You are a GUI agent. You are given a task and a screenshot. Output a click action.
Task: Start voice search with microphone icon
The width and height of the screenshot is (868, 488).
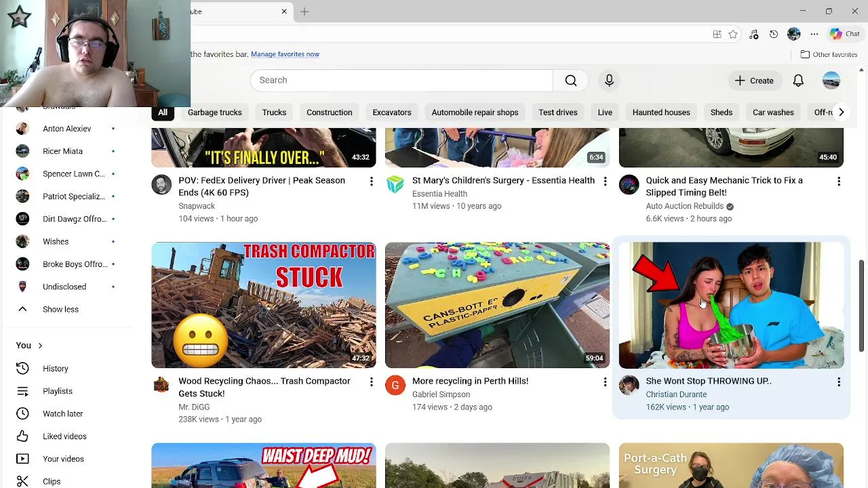coord(609,80)
